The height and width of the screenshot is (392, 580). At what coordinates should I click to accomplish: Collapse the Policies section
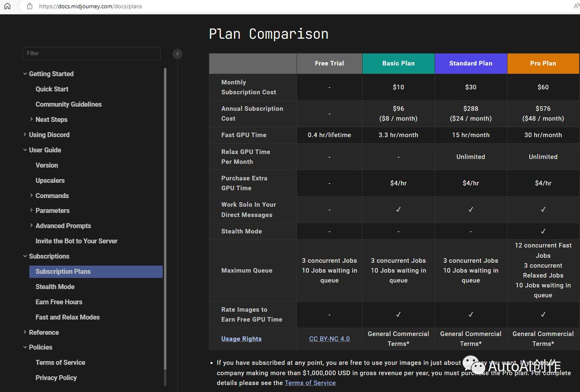(25, 347)
